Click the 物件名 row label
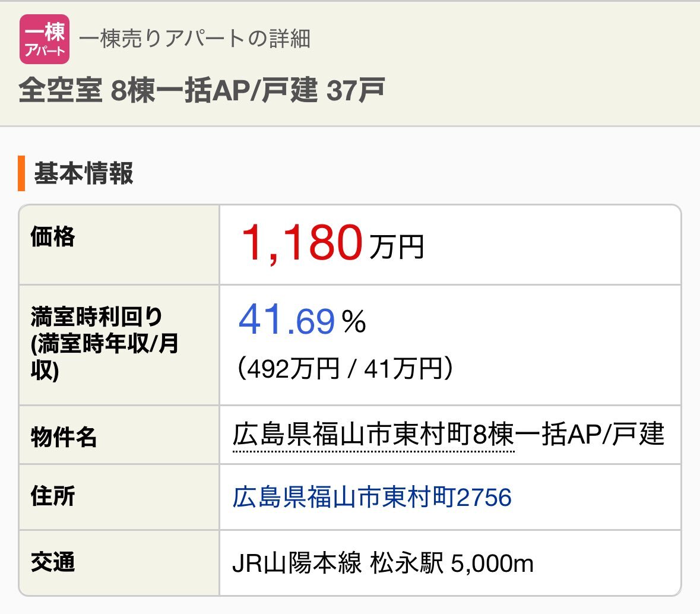Screen dimensions: 700x614 coord(64,436)
